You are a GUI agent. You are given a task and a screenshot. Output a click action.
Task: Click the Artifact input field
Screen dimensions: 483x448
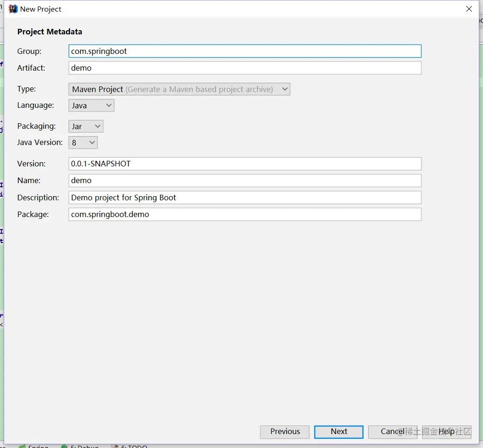(245, 68)
